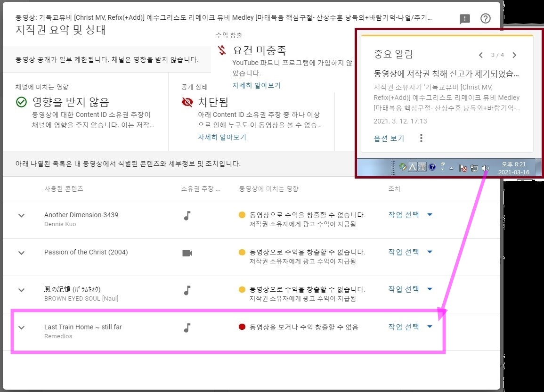Click music note icon for Last Train Home

pyautogui.click(x=187, y=327)
